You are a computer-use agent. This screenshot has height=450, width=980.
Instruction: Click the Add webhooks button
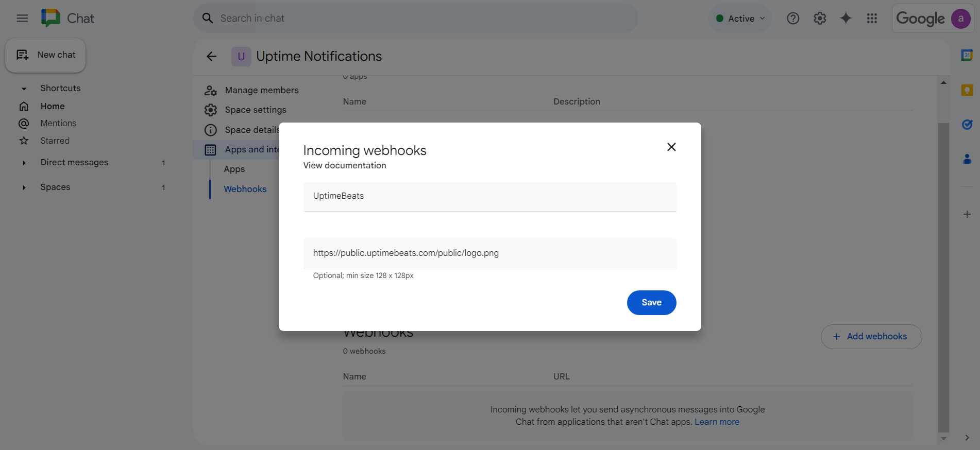871,336
